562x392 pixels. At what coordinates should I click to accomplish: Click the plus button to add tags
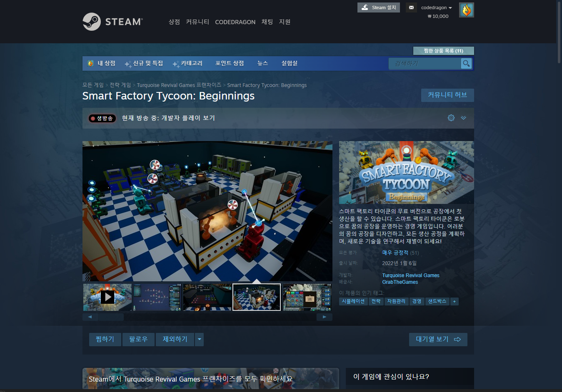click(455, 301)
